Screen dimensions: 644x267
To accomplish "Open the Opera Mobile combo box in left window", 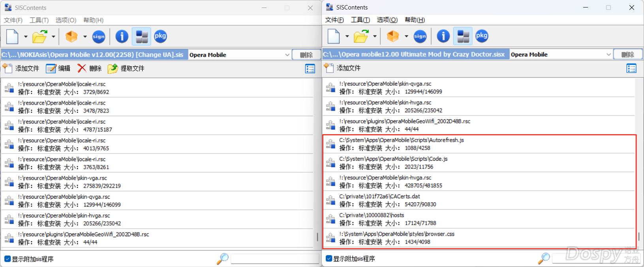I will coord(239,55).
